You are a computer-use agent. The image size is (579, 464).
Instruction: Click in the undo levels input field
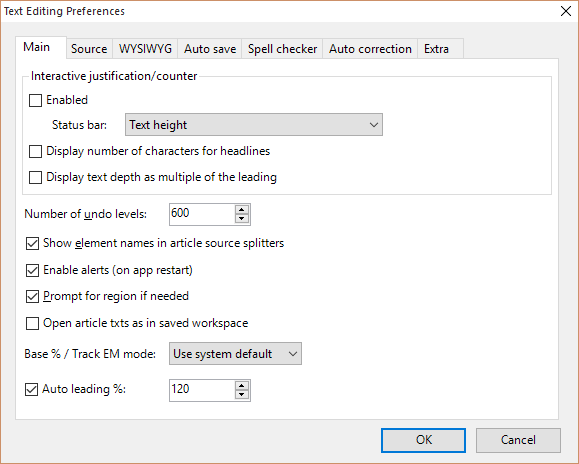click(202, 214)
